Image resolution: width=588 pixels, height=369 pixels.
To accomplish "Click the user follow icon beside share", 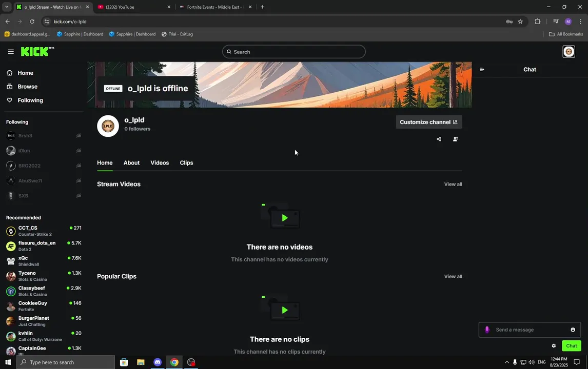I will tap(455, 139).
